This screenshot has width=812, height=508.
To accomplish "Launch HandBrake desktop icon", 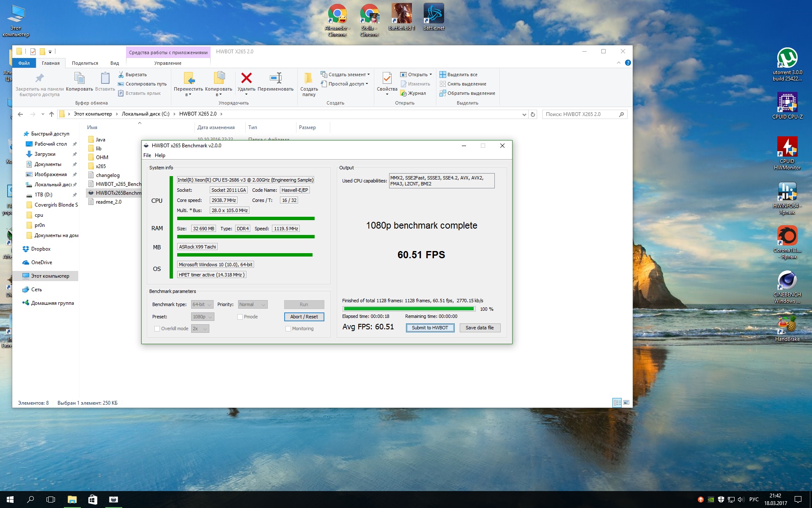I will coord(787,328).
